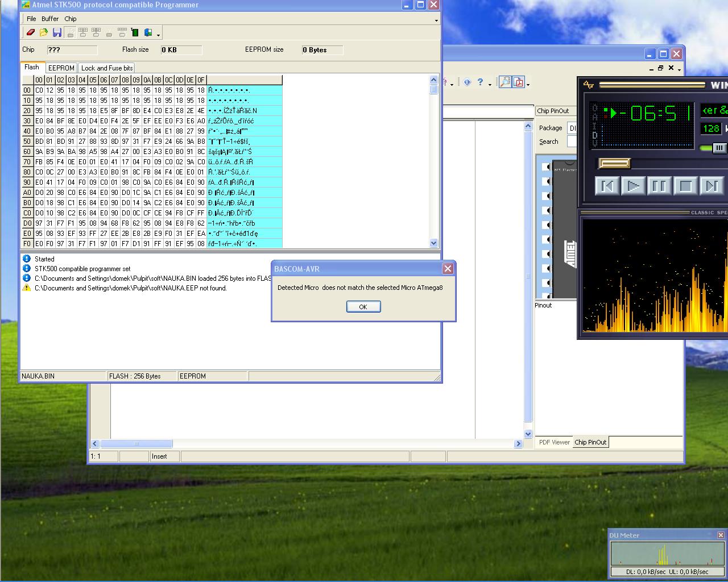Switch to Lock and Fuse bits tab
The width and height of the screenshot is (728, 582).
107,68
